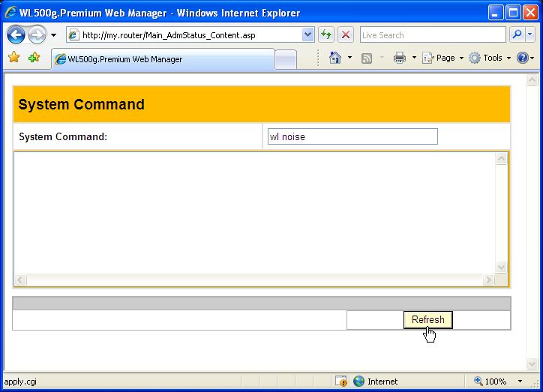Click the Forward navigation arrow
This screenshot has width=543, height=392.
click(x=37, y=35)
